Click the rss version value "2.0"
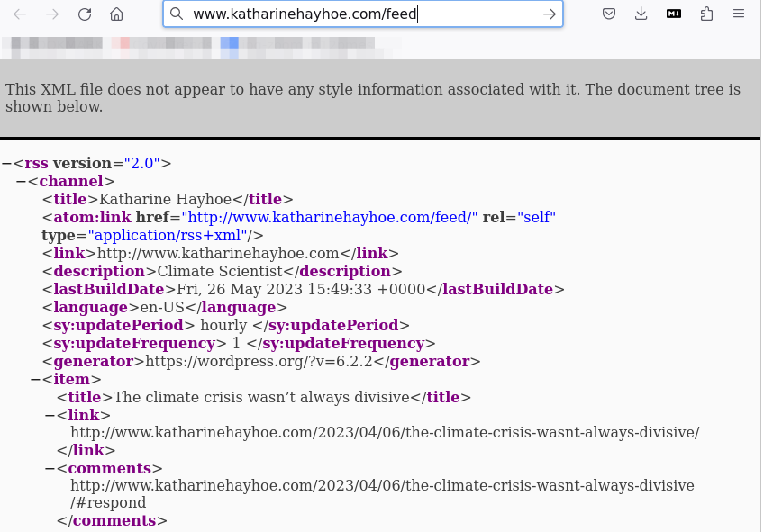The height and width of the screenshot is (532, 764). coord(141,163)
